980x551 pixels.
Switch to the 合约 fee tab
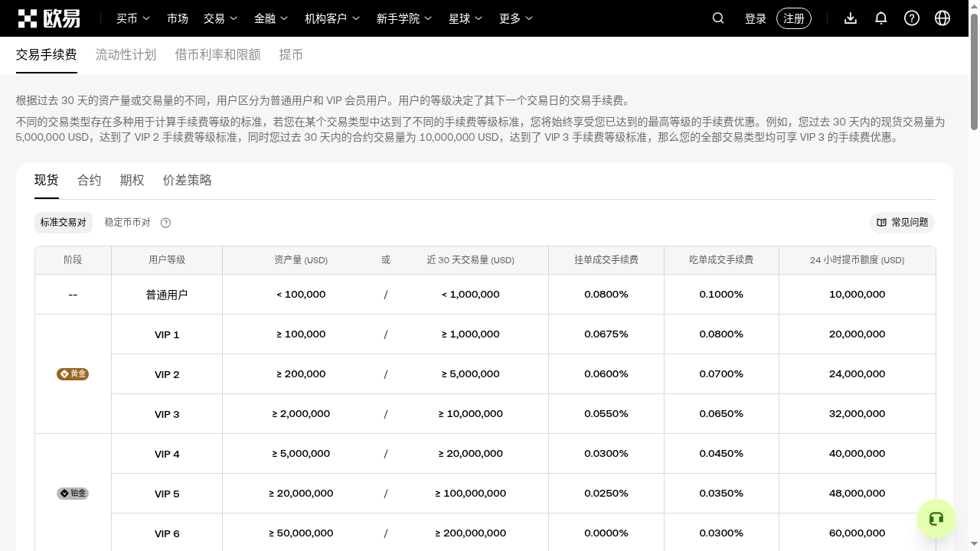click(x=90, y=181)
